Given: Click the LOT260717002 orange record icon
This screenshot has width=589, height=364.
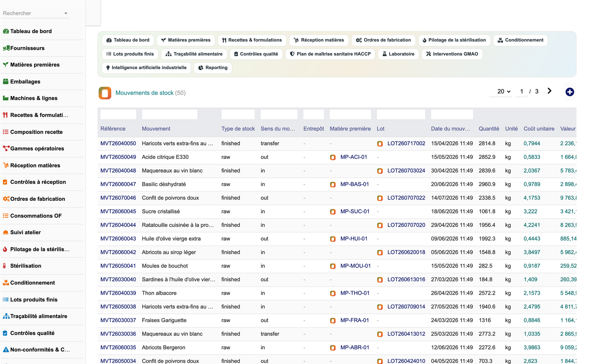Looking at the screenshot, I should pos(380,144).
